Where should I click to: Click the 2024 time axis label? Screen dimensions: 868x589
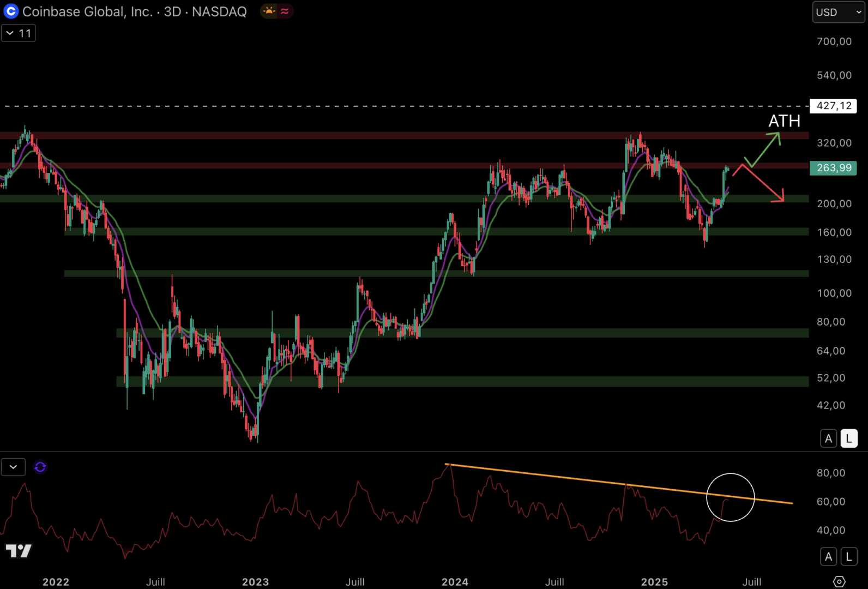(x=455, y=582)
